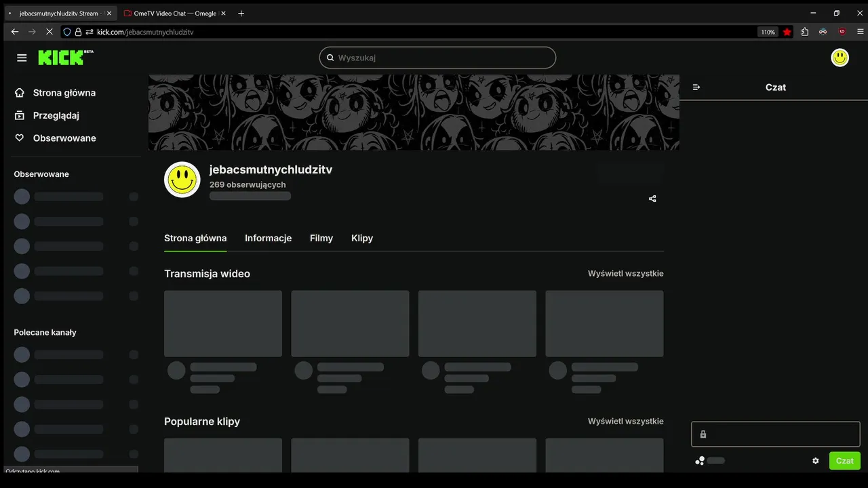Click the uBlock Origin extension icon
Viewport: 868px width, 488px height.
tap(842, 32)
